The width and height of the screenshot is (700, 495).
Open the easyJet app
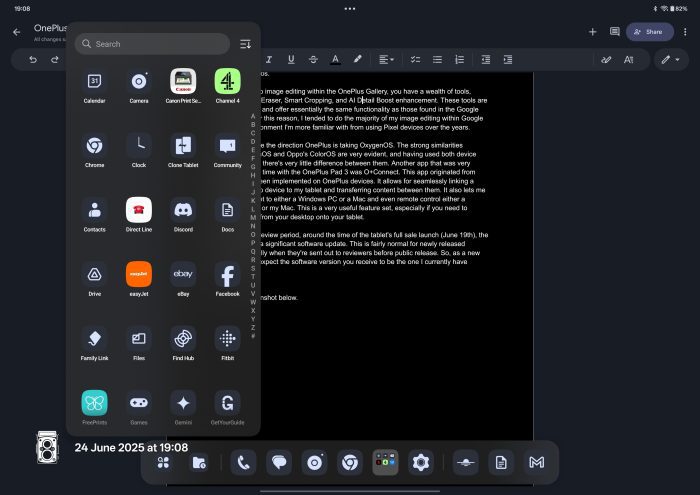pos(139,275)
